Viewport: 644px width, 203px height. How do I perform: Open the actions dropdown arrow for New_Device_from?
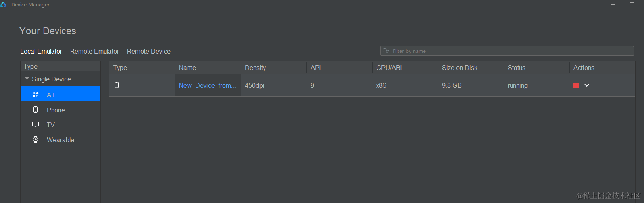pyautogui.click(x=587, y=85)
